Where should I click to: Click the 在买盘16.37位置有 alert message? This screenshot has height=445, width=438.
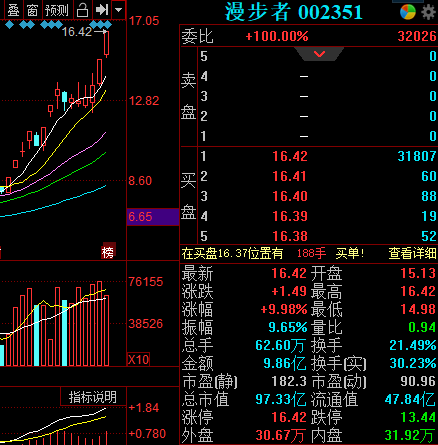coord(232,254)
